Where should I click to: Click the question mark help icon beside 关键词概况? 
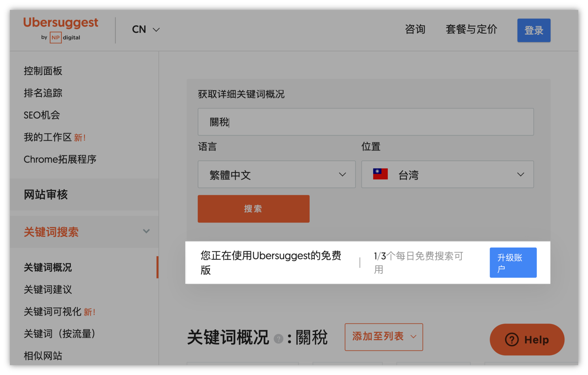click(278, 339)
